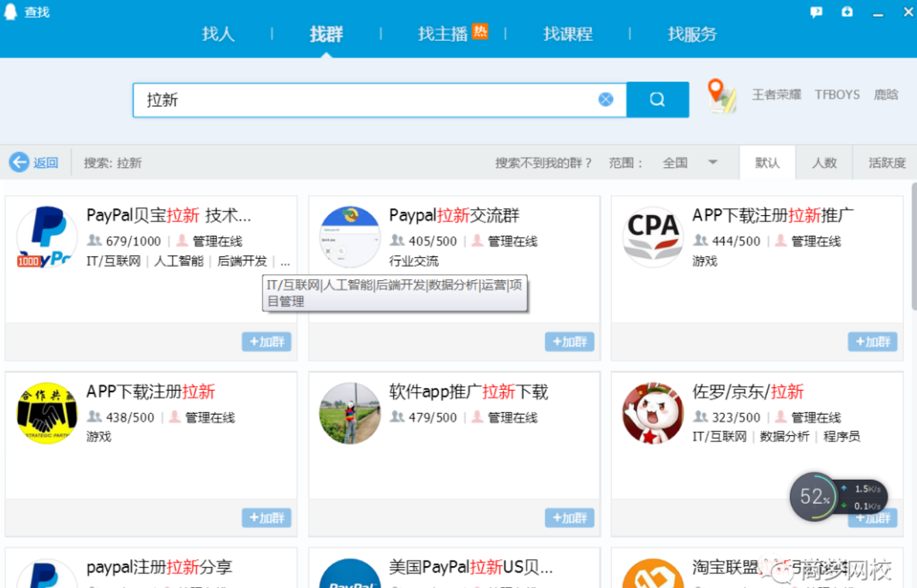The width and height of the screenshot is (917, 588).
Task: Open the CPA avatar of APP下载注册拉新推广
Action: pyautogui.click(x=652, y=236)
